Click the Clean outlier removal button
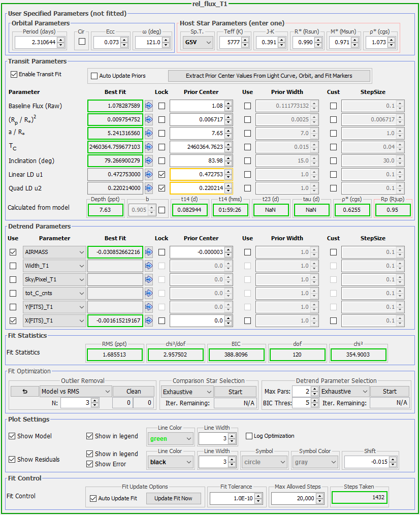This screenshot has width=420, height=515. point(134,392)
